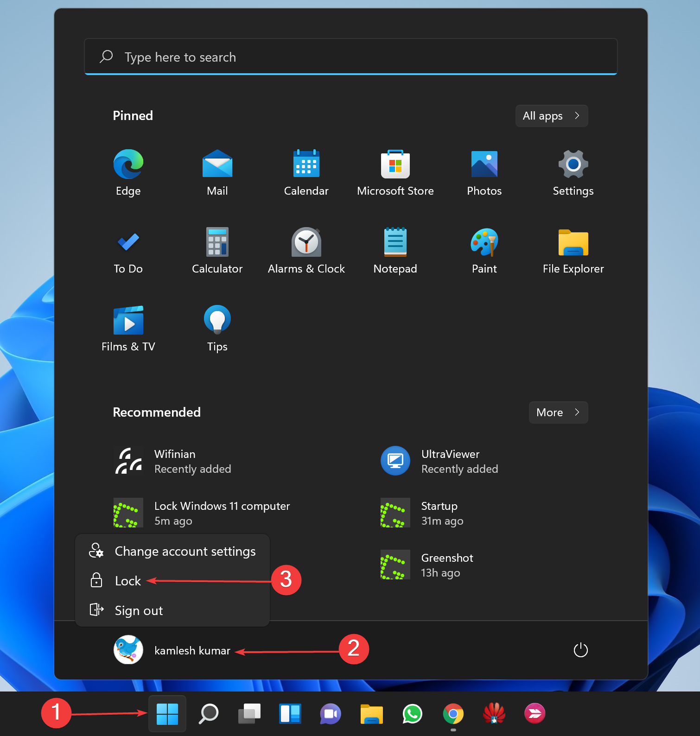The width and height of the screenshot is (700, 736).
Task: Click the Type here to search box
Action: tap(351, 57)
